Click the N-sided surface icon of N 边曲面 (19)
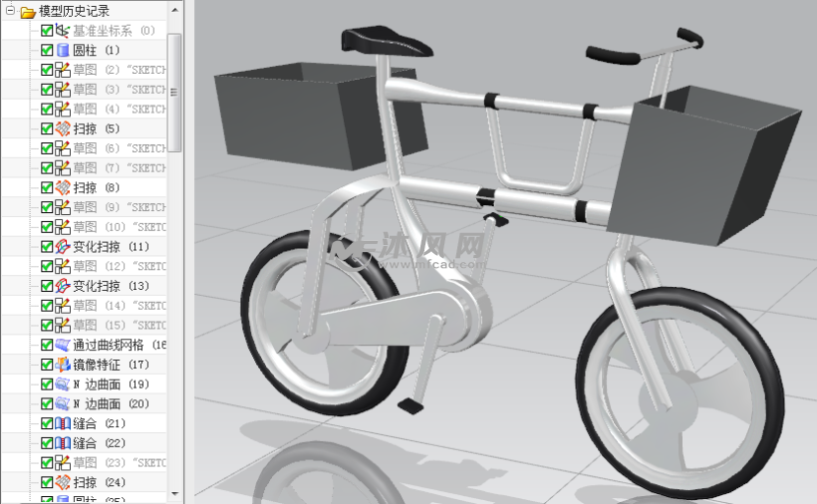 coord(62,384)
